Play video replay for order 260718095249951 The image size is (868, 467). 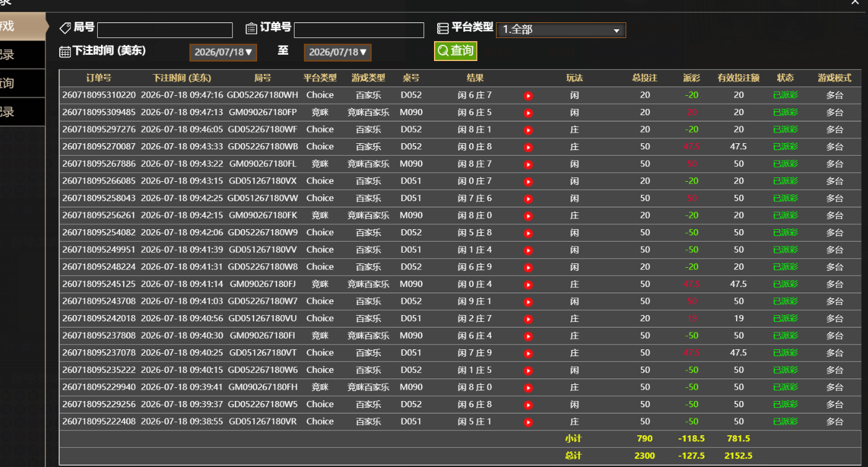coord(528,250)
